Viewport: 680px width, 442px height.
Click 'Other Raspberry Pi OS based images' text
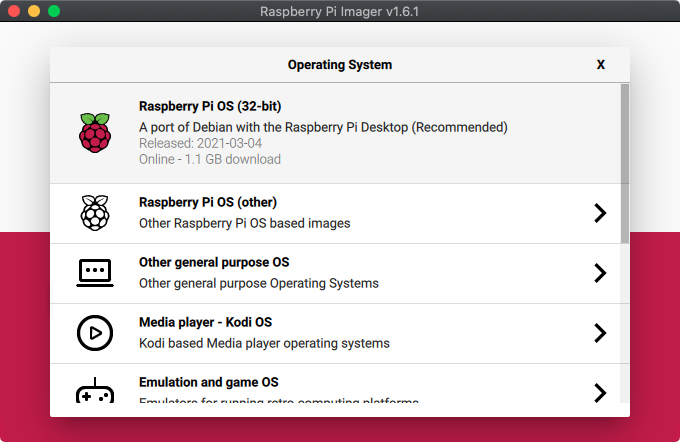245,223
